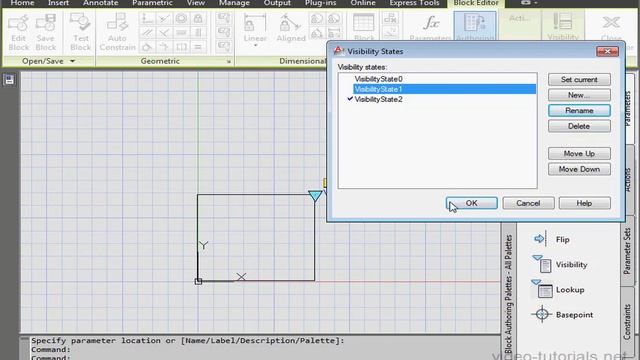Select the Symmetric geometric constraint icon
The height and width of the screenshot is (360, 640).
(181, 47)
